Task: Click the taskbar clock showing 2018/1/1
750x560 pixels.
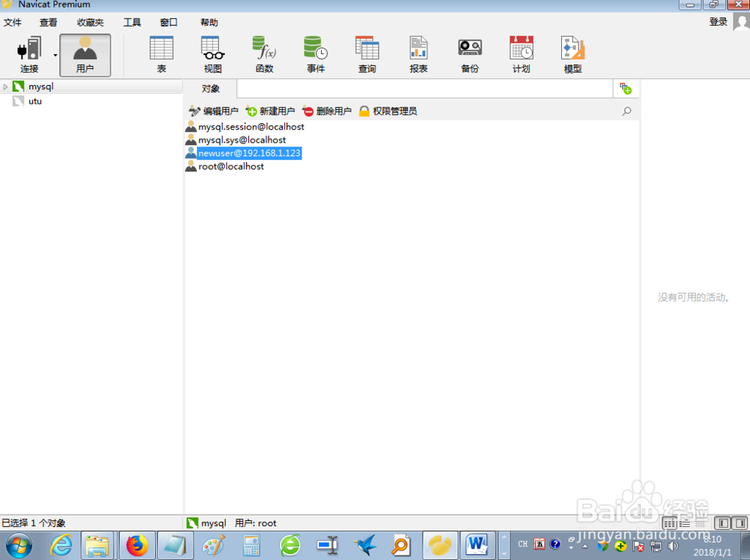Action: [x=712, y=546]
